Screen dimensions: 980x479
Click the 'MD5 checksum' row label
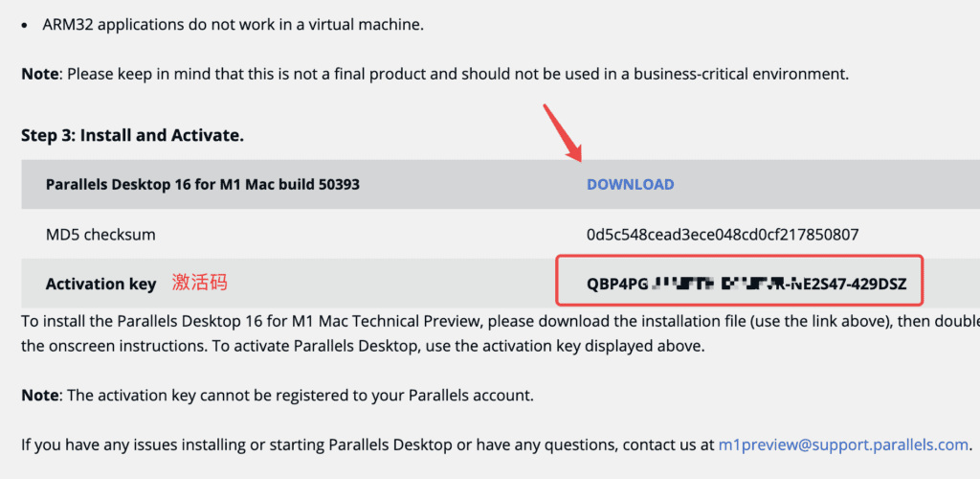100,234
